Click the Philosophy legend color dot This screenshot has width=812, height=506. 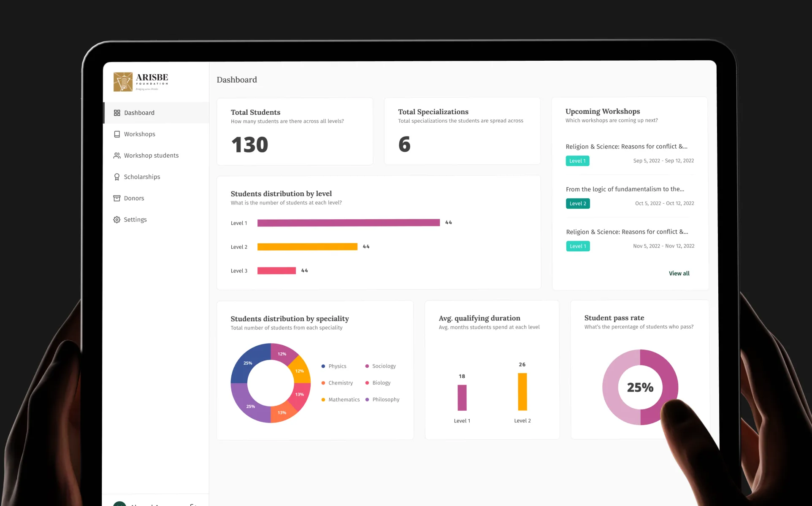point(367,400)
